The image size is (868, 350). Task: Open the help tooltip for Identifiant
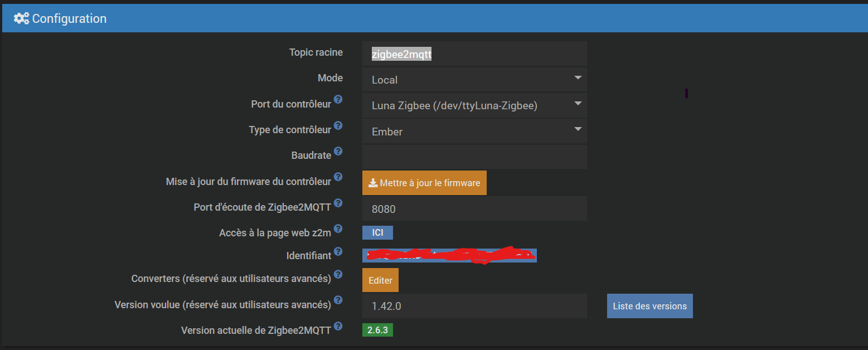coord(338,252)
